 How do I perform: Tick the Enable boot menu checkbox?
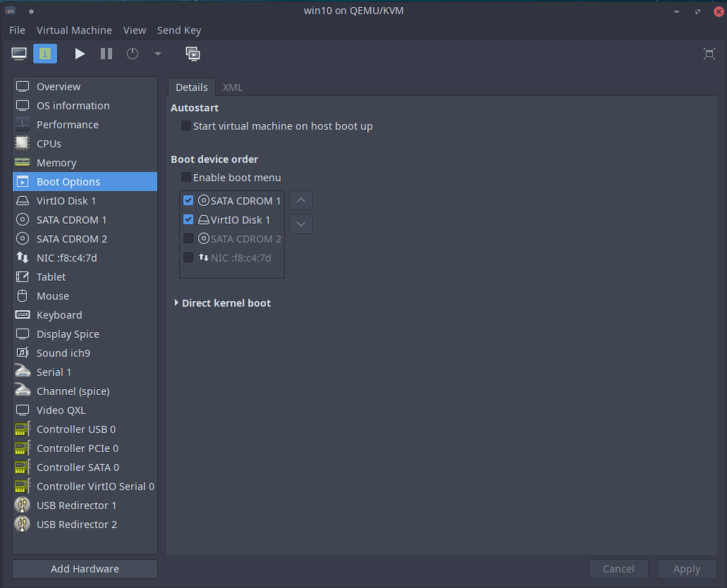coord(186,177)
